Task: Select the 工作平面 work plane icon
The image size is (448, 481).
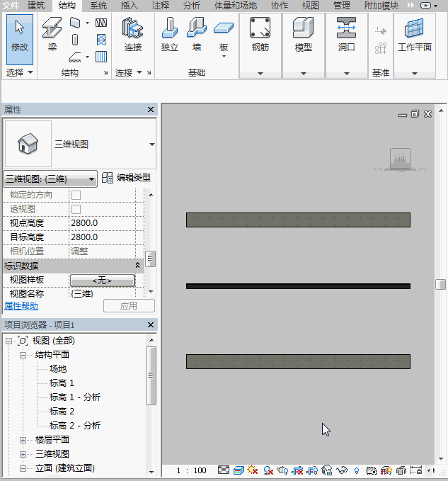Action: 414,35
